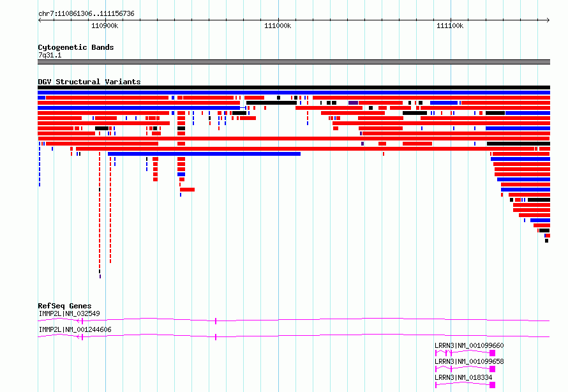This screenshot has height=392, width=568.
Task: Open the LRRN3|NM_018334 transcript label
Action: 463,377
